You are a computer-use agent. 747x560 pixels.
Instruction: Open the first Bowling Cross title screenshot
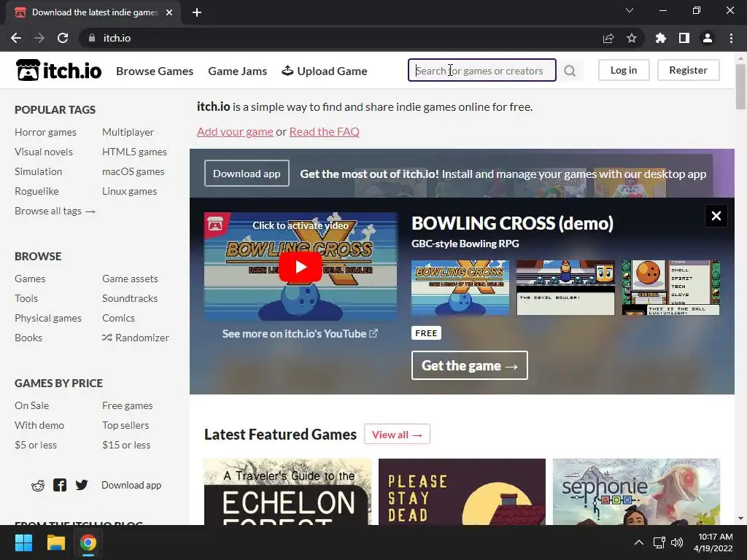[460, 287]
